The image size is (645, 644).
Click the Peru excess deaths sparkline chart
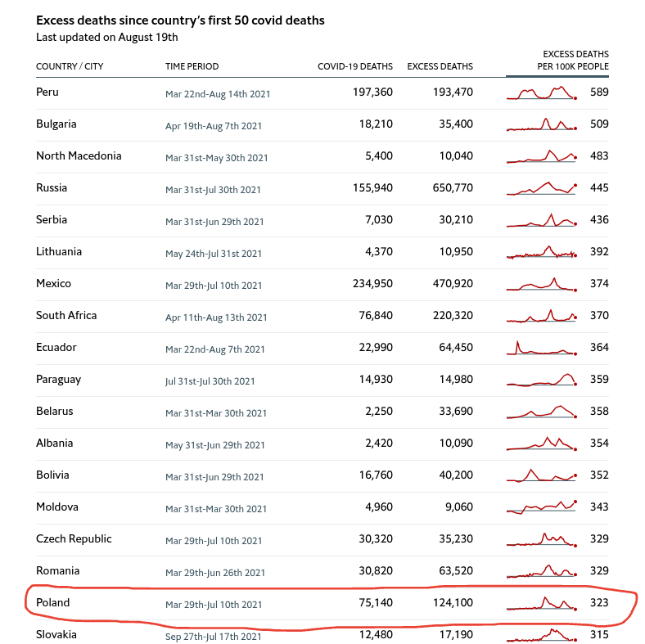(x=542, y=92)
